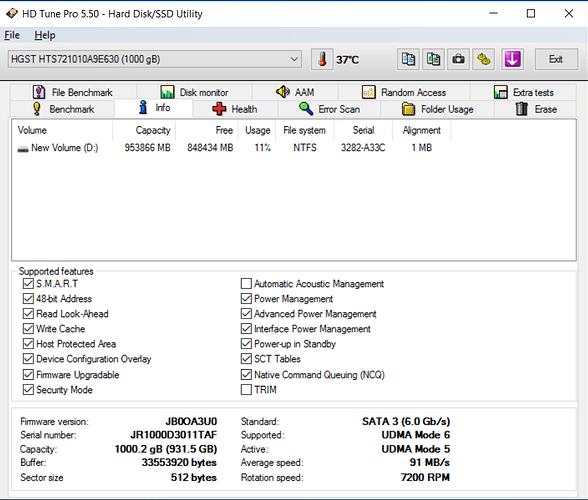This screenshot has width=588, height=500.
Task: Toggle the 48-bit Address checkbox
Action: (28, 299)
